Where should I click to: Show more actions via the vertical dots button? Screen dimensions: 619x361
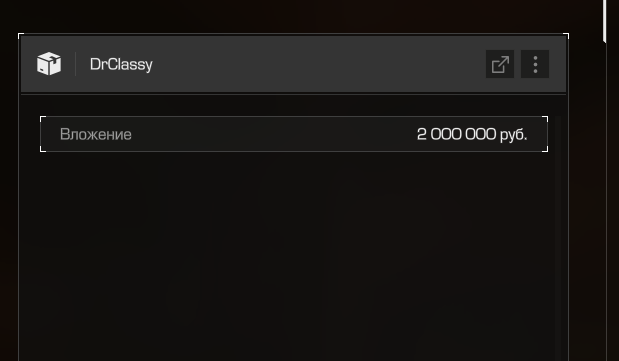(535, 64)
